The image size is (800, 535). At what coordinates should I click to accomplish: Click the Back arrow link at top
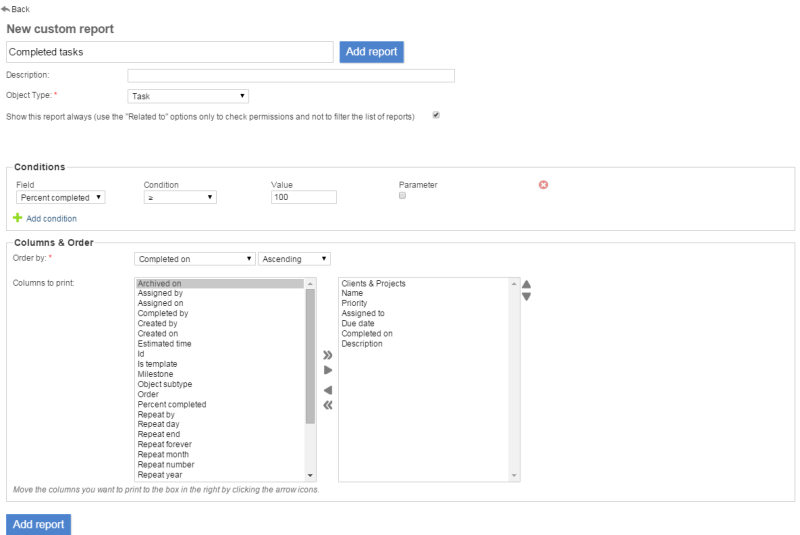16,8
